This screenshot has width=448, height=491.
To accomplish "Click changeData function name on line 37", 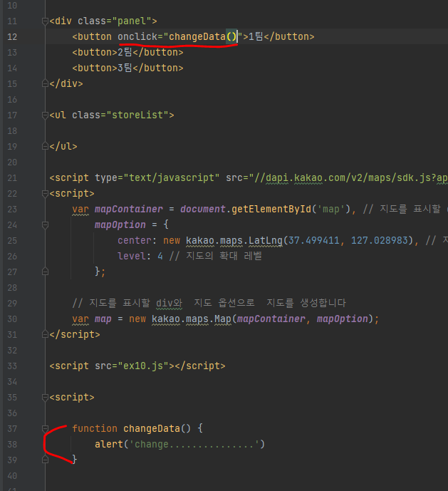I will click(x=152, y=428).
